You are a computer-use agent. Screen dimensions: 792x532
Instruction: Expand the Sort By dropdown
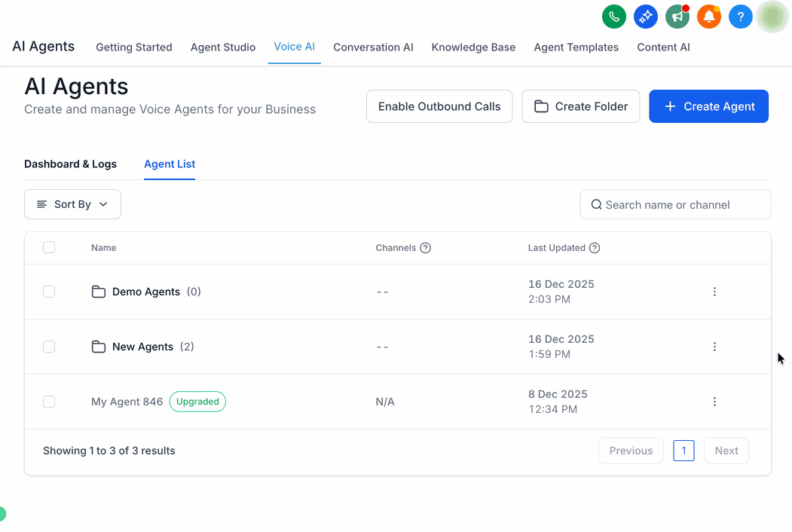pyautogui.click(x=73, y=204)
